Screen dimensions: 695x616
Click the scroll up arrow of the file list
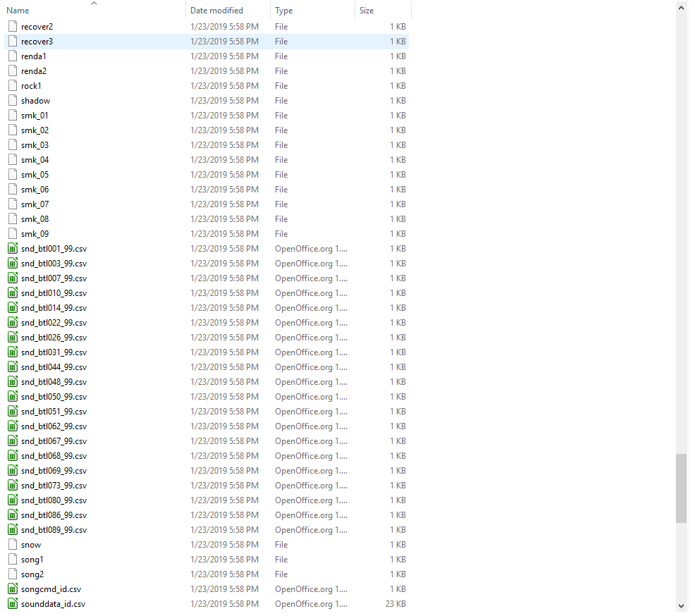click(x=682, y=8)
